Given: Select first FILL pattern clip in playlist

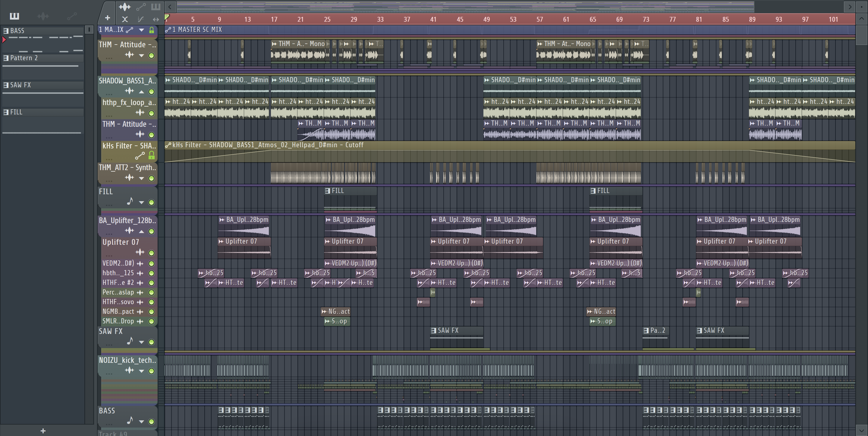Looking at the screenshot, I should tap(351, 199).
